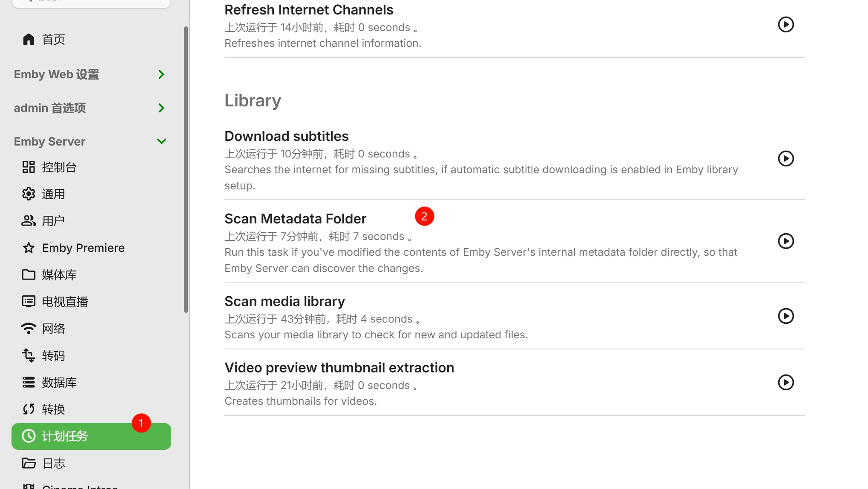Open 通用 general settings gear
The height and width of the screenshot is (489, 868).
click(x=29, y=194)
